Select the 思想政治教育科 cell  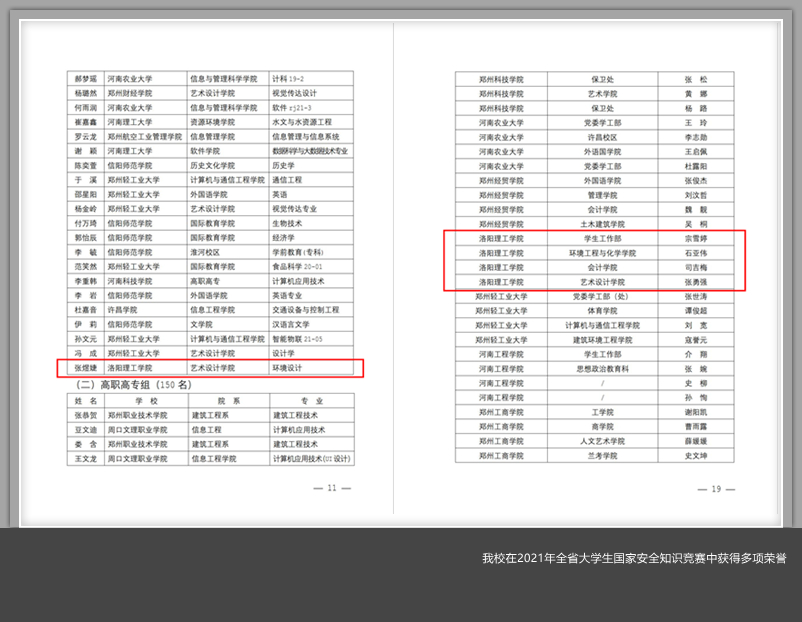[x=602, y=369]
